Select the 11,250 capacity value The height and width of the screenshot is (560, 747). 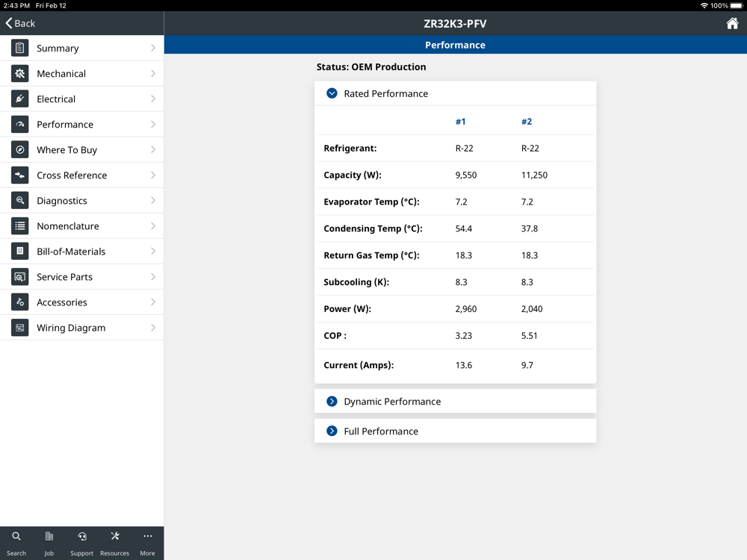534,175
